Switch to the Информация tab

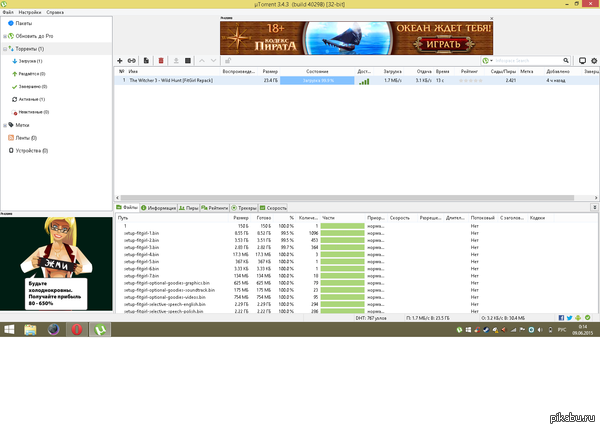coord(158,208)
